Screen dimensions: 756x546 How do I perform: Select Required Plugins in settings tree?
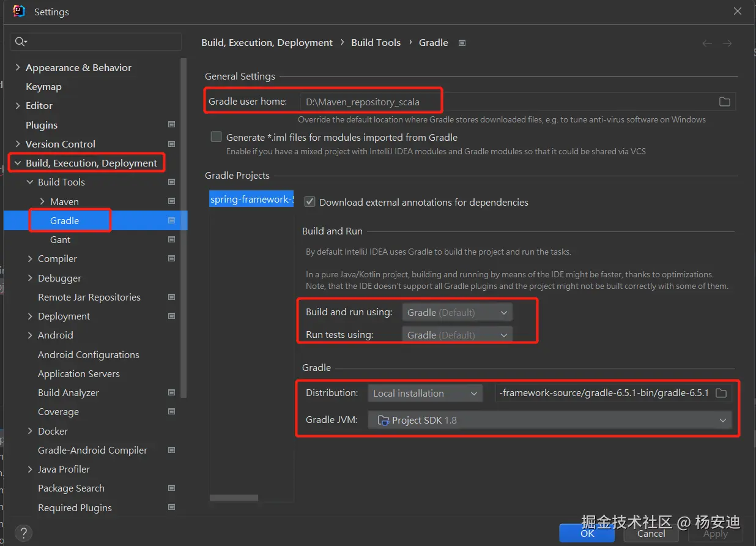[75, 507]
